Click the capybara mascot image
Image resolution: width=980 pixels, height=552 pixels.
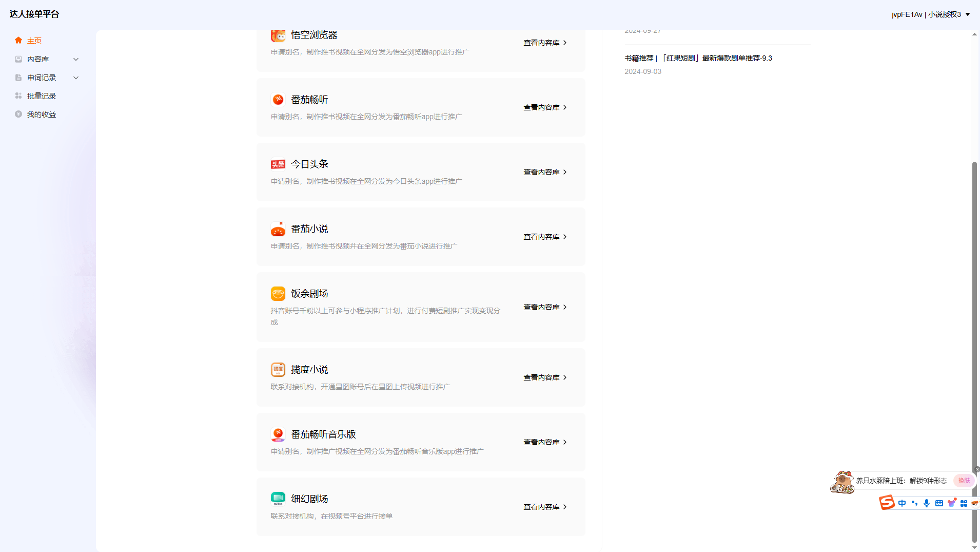pos(842,483)
